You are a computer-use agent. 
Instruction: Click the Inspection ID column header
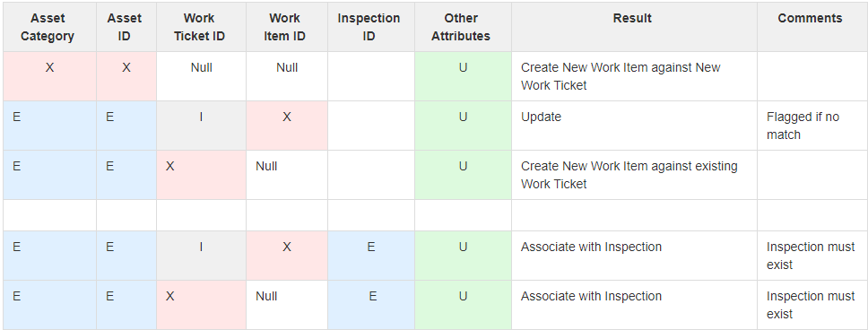point(371,27)
